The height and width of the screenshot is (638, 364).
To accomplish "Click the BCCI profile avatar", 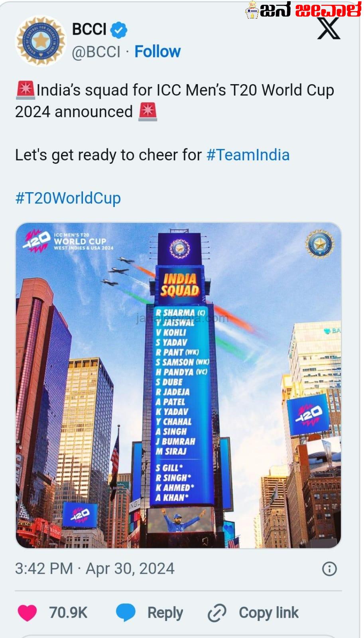I will click(x=40, y=41).
